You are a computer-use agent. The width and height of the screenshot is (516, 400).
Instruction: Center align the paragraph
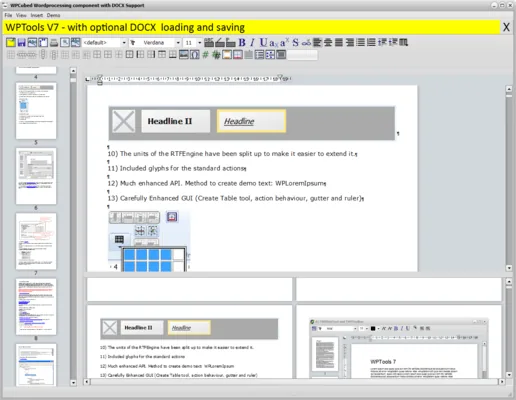click(328, 43)
